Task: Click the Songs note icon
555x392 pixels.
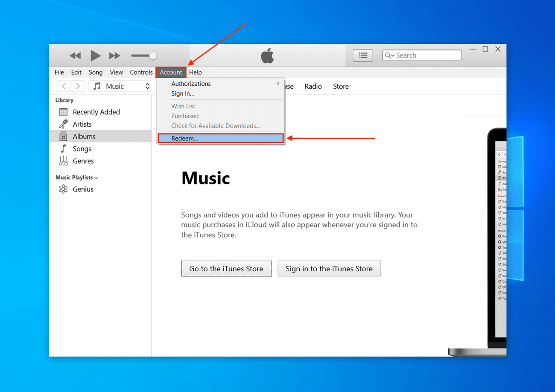Action: point(63,148)
